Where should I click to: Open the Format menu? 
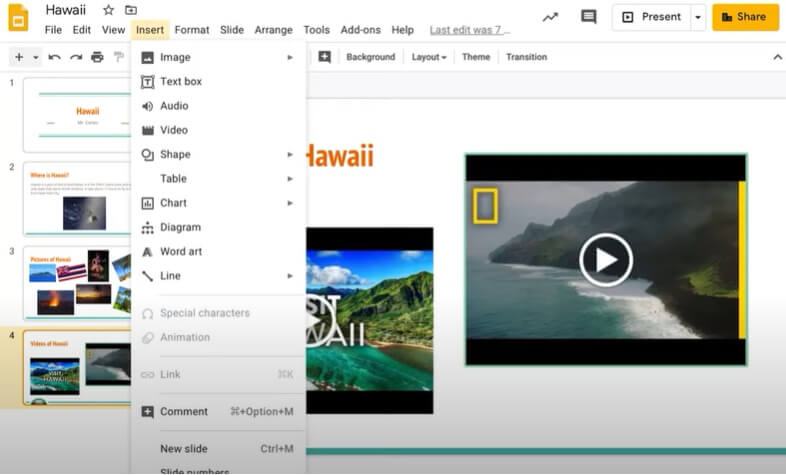click(x=192, y=30)
